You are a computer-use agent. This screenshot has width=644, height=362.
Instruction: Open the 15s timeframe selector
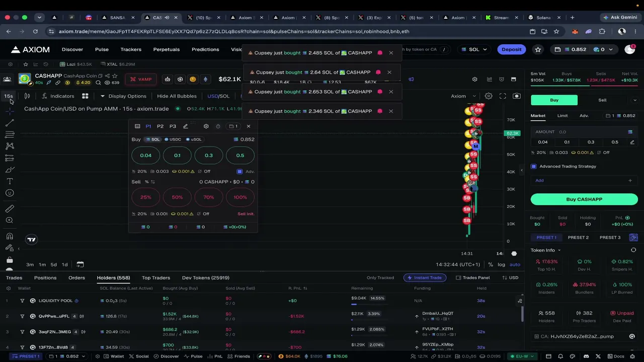coord(9,96)
